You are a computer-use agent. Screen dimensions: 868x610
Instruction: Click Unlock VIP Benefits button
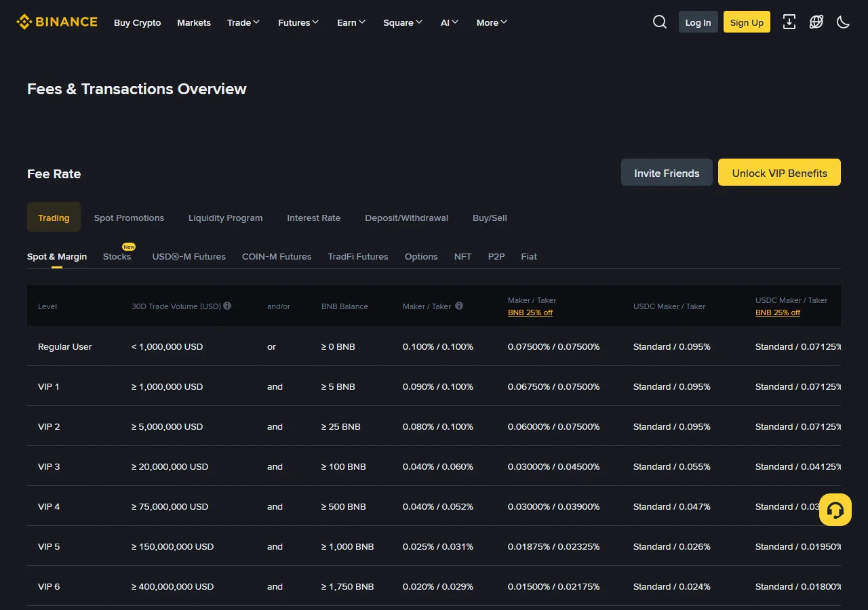[x=779, y=172]
